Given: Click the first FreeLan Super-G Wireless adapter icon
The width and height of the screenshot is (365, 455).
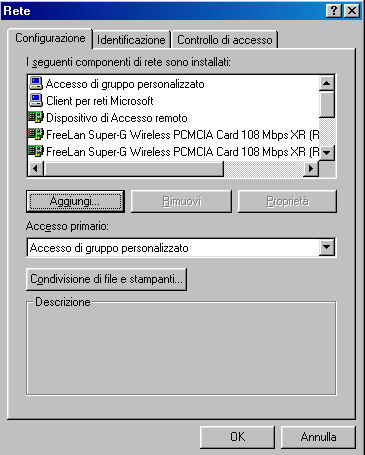Looking at the screenshot, I should click(36, 134).
